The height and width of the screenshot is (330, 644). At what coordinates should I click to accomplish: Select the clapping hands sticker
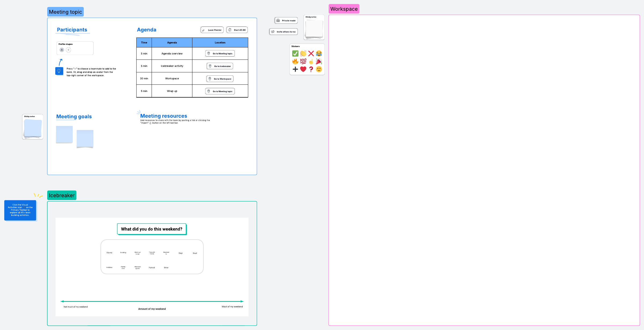coord(303,54)
